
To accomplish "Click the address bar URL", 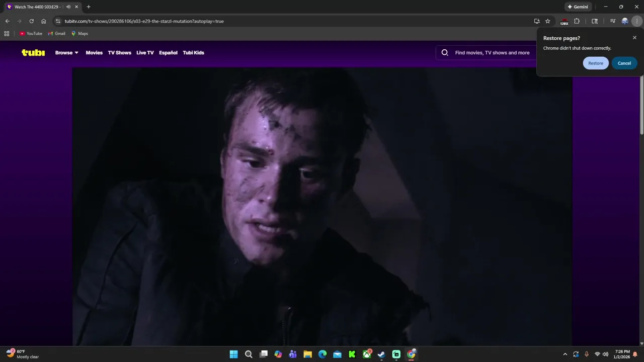I will pos(144,21).
